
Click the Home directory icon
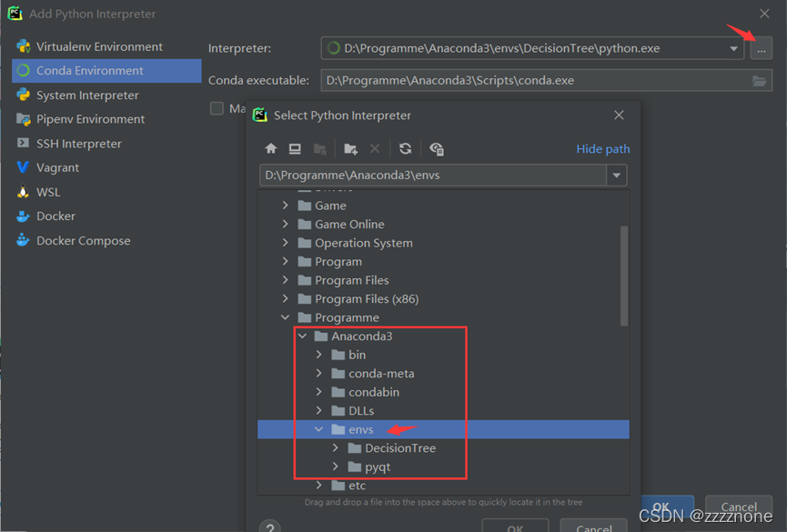coord(272,148)
